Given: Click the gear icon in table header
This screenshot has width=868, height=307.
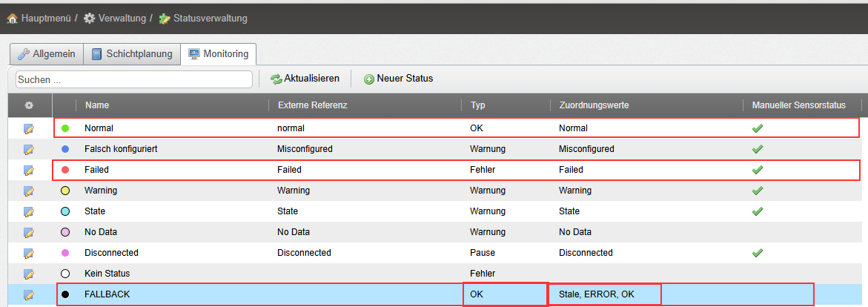Looking at the screenshot, I should (x=29, y=105).
